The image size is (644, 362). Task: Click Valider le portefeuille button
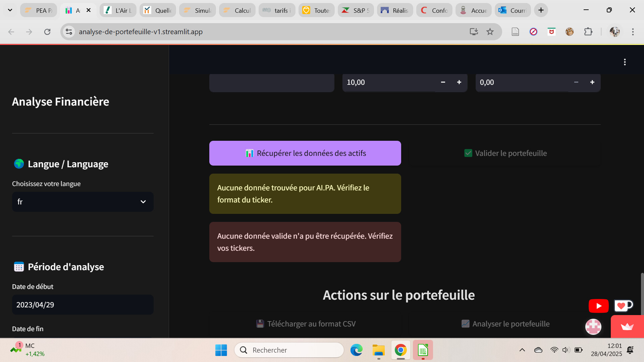point(505,153)
